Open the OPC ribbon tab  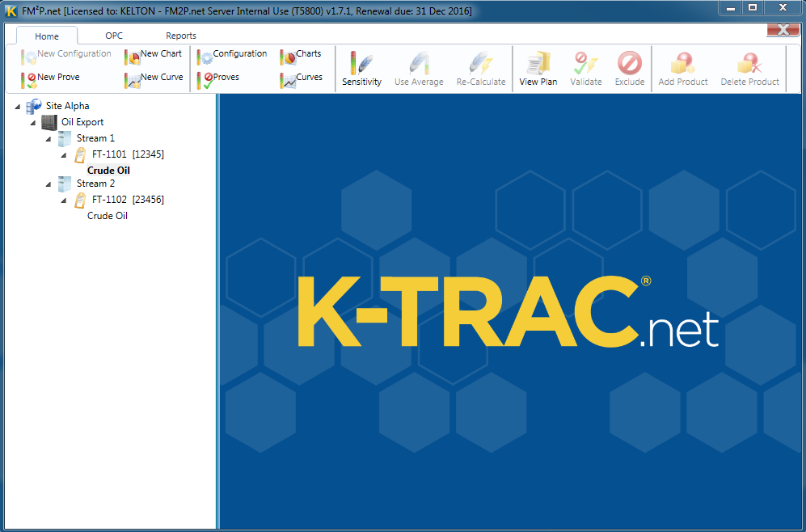(114, 36)
